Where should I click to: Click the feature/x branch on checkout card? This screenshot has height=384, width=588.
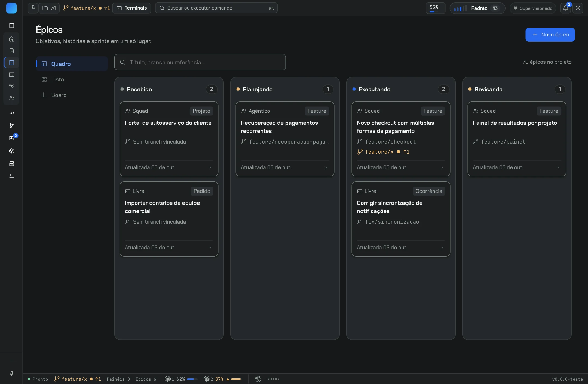(x=383, y=152)
